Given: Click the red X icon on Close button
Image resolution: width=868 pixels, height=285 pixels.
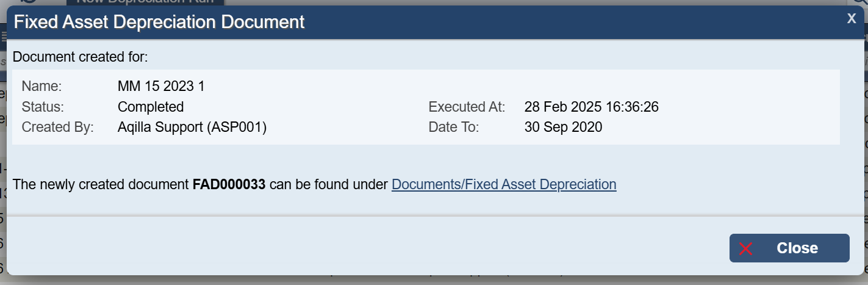Looking at the screenshot, I should click(x=745, y=248).
